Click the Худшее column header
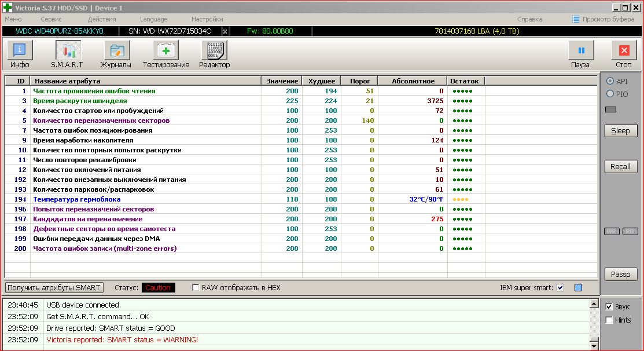The width and height of the screenshot is (644, 351). pyautogui.click(x=322, y=81)
